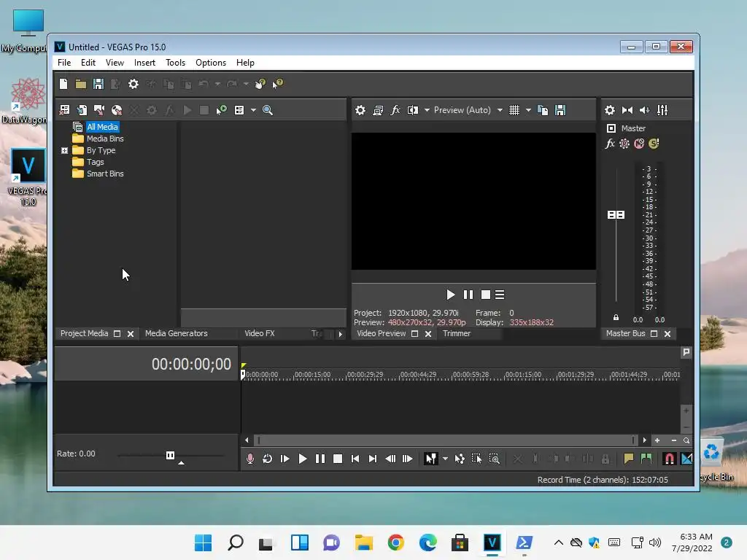Screen dimensions: 747x560
Task: Select the All Media tree item
Action: click(102, 127)
